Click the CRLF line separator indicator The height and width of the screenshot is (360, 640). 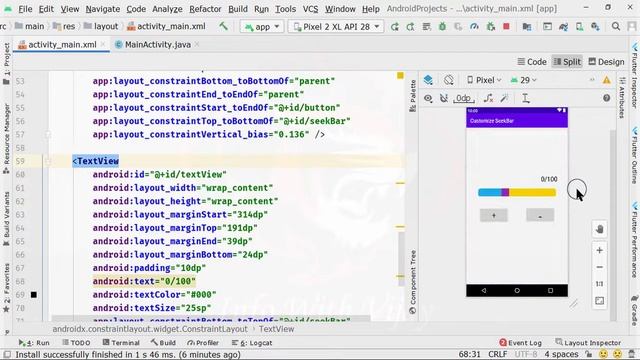pyautogui.click(x=498, y=354)
